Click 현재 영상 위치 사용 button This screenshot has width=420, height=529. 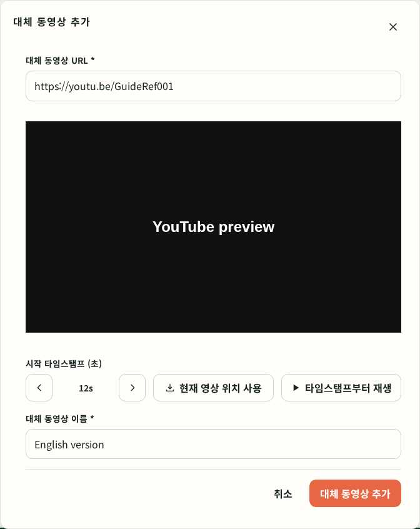[213, 388]
